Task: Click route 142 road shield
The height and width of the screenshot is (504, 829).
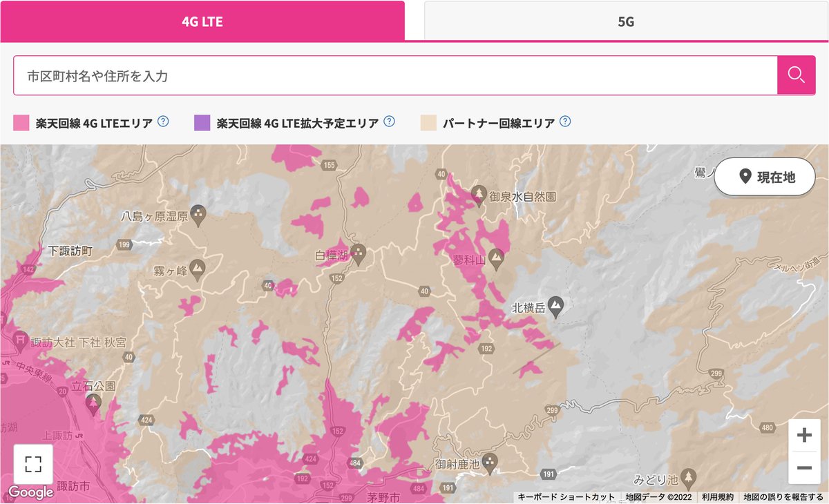Action: coord(29,269)
